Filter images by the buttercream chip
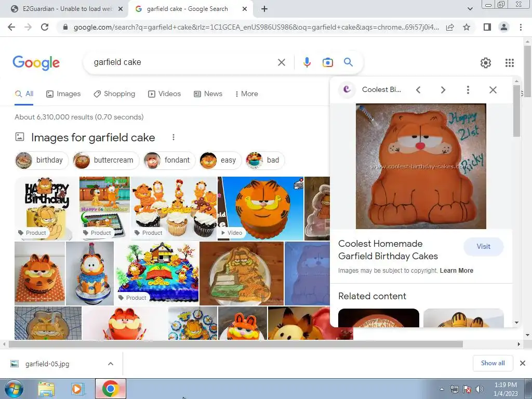 105,160
